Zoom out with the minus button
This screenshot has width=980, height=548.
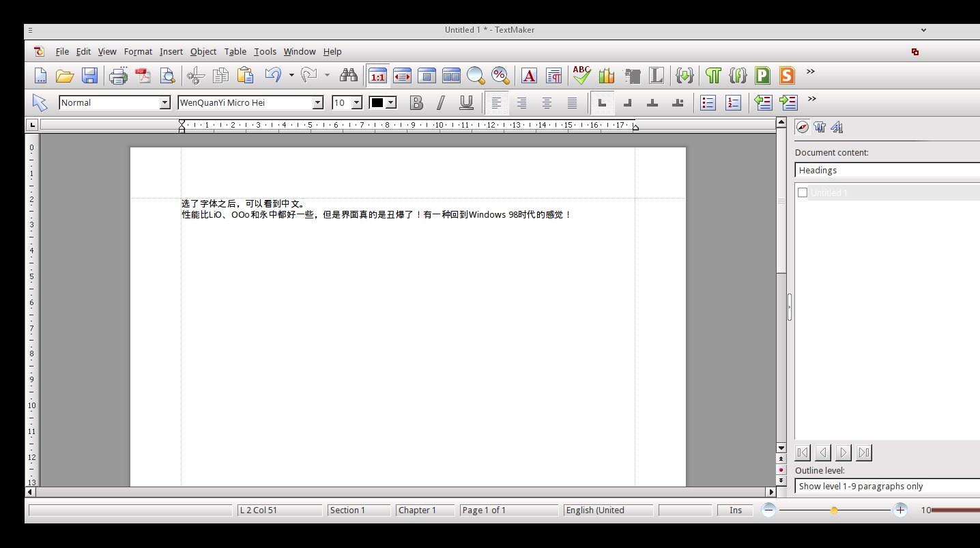coord(769,510)
